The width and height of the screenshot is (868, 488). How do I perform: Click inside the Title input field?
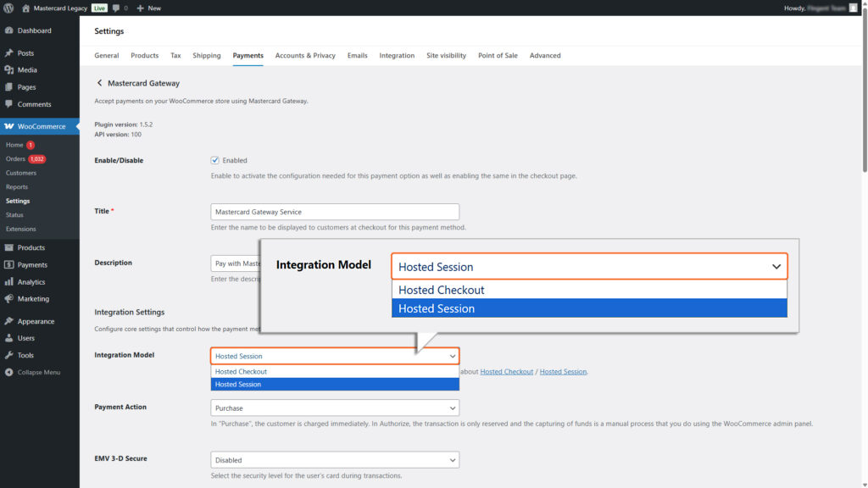click(334, 211)
